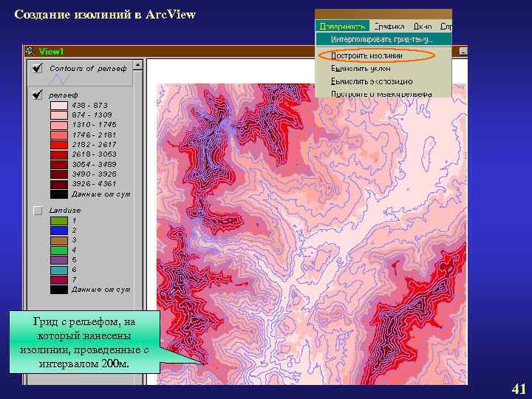Click the 2182 - 2617 color swatch

[x=59, y=145]
